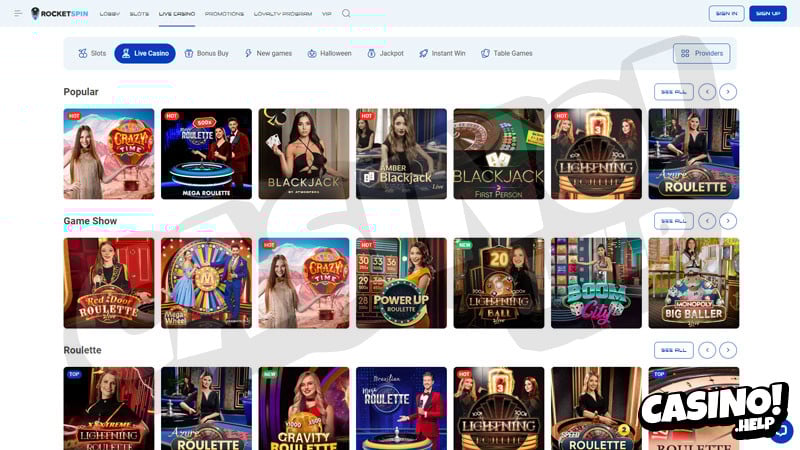Open Brazilian Mega Roulette game

click(x=401, y=408)
